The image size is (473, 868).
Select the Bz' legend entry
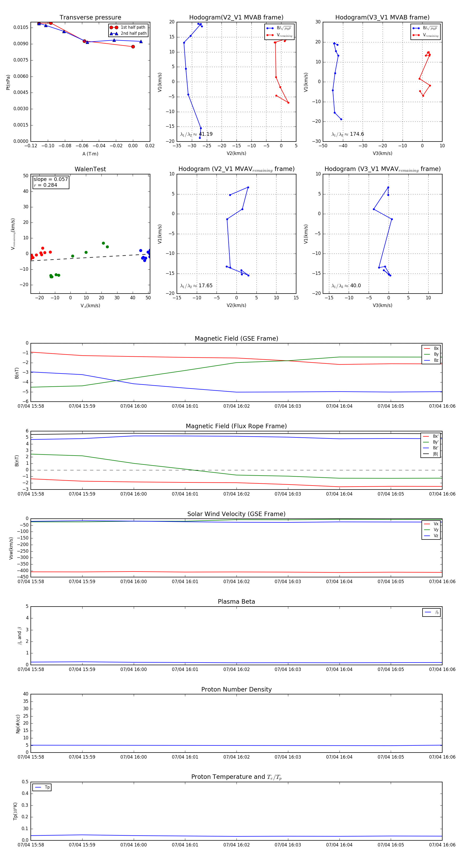coord(431,448)
